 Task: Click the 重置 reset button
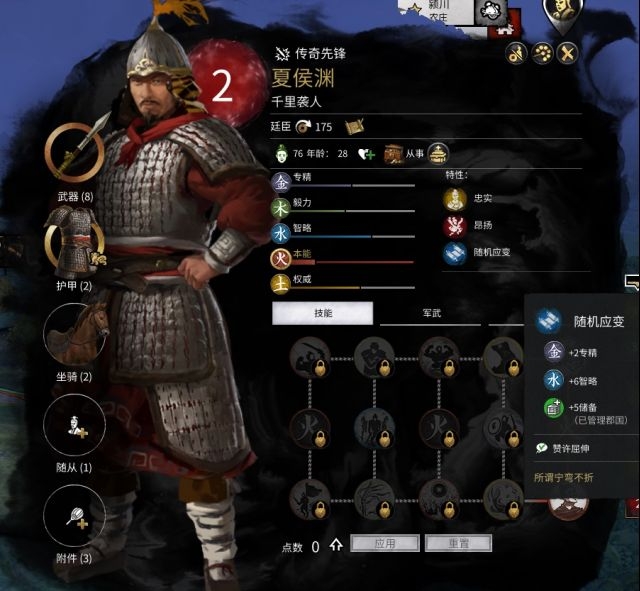coord(458,543)
